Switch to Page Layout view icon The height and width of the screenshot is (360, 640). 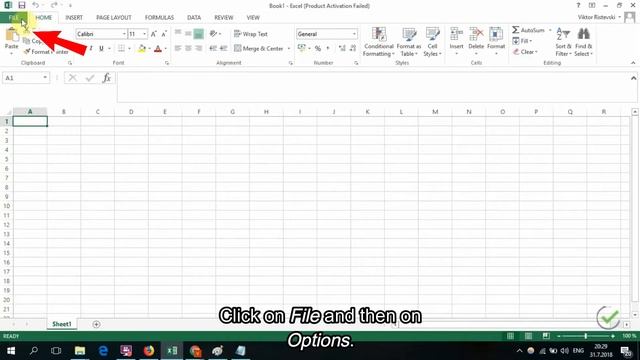point(528,336)
